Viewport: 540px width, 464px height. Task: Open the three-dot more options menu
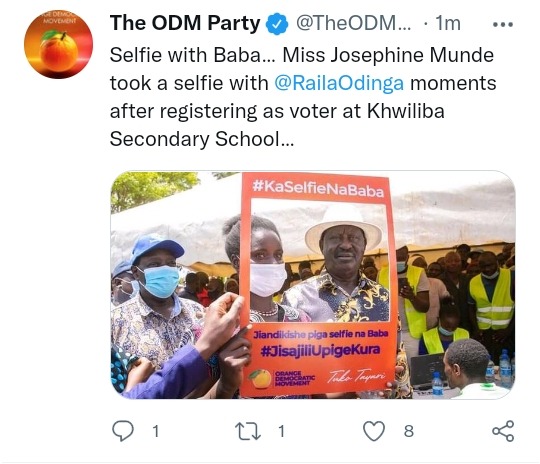503,24
